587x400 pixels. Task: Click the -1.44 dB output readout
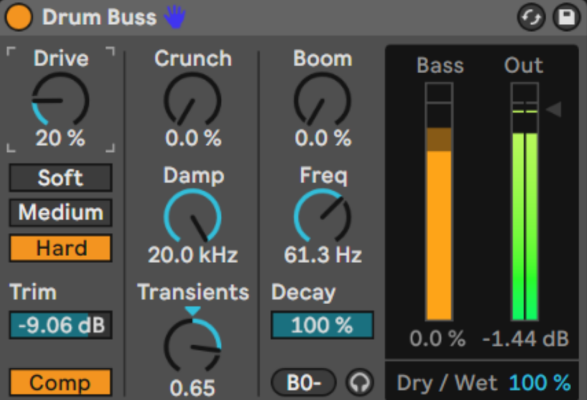[526, 339]
